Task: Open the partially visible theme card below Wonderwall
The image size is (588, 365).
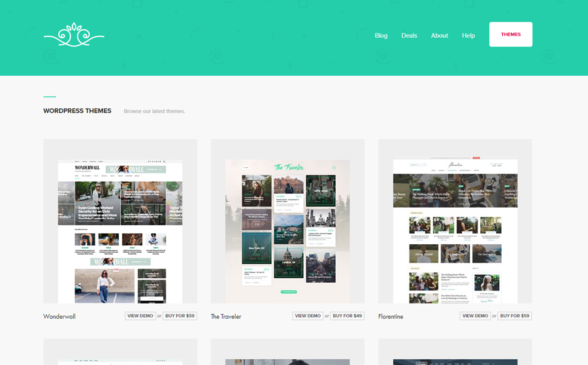Action: (120, 353)
